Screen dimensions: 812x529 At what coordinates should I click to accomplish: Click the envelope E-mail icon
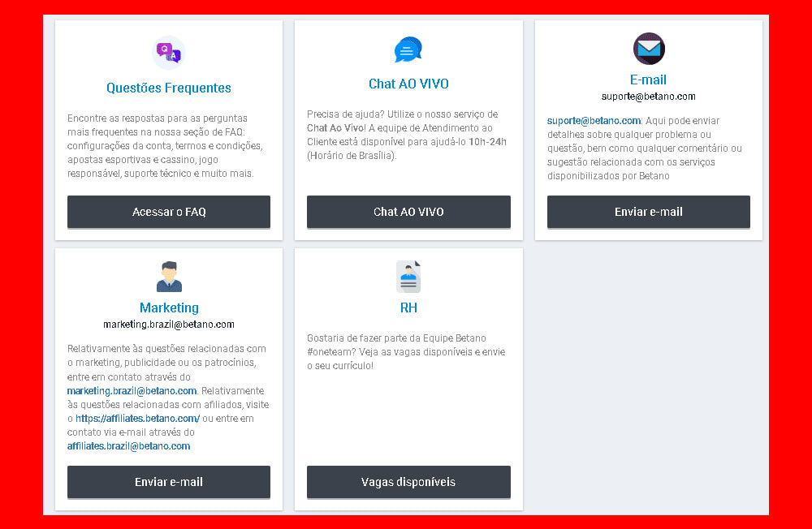pos(649,49)
